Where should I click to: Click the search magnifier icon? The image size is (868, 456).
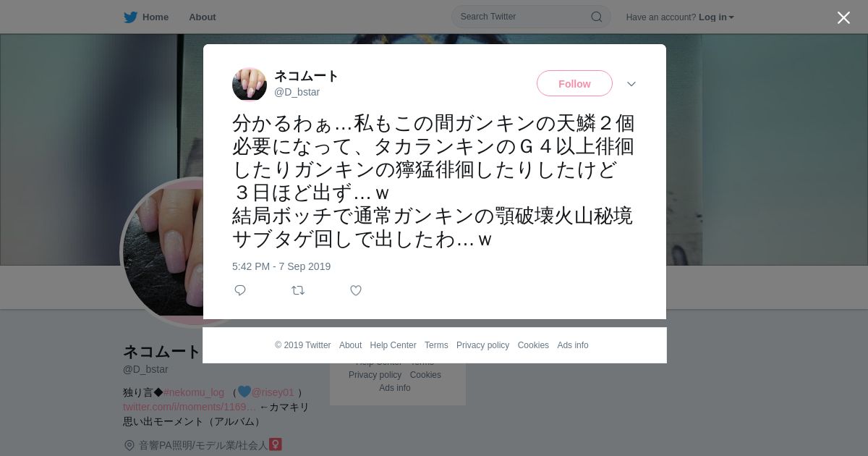click(597, 17)
